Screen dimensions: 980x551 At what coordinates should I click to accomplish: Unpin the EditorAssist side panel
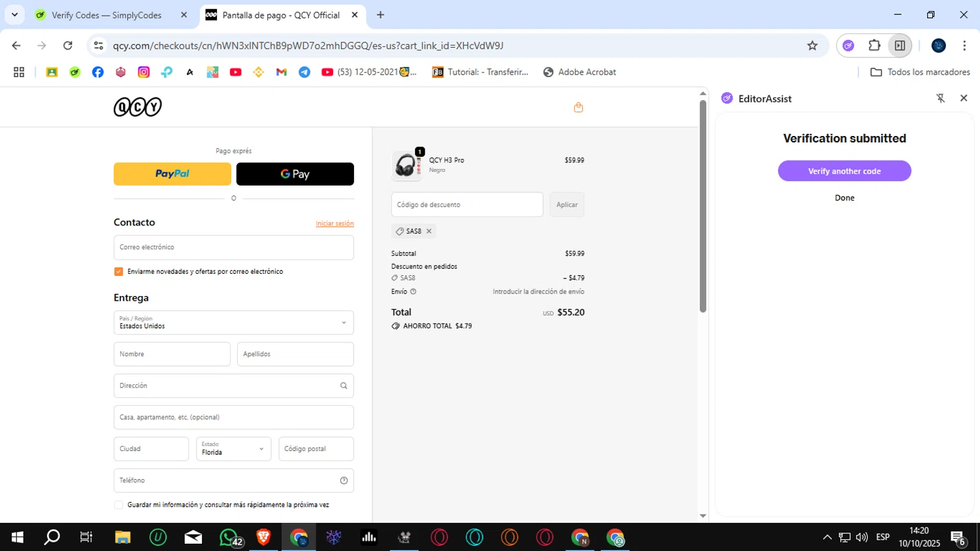click(x=941, y=99)
